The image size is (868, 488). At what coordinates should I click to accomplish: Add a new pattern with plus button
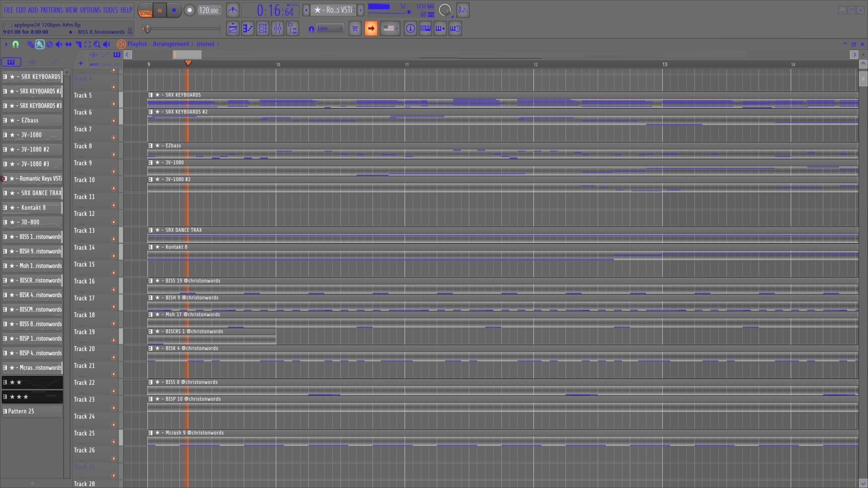(360, 10)
